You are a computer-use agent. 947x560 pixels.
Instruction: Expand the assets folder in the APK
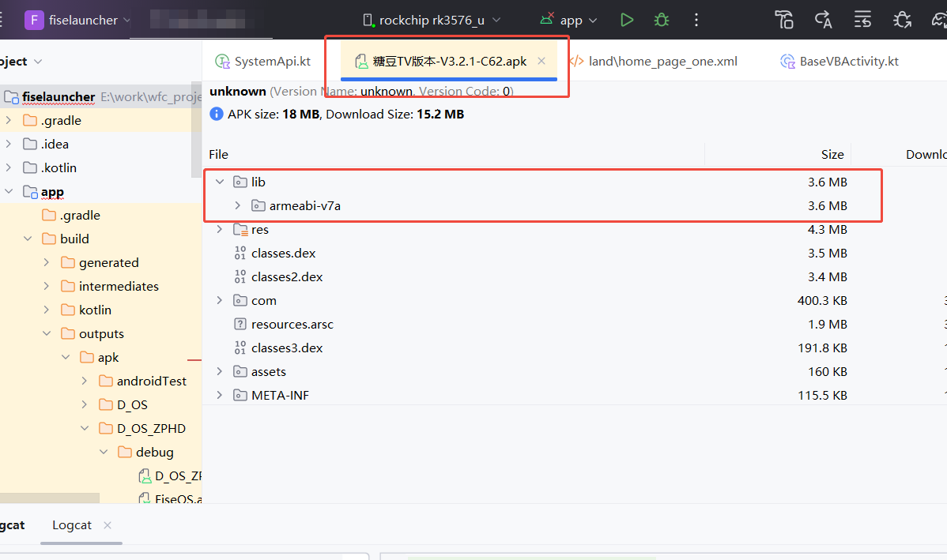click(x=220, y=372)
